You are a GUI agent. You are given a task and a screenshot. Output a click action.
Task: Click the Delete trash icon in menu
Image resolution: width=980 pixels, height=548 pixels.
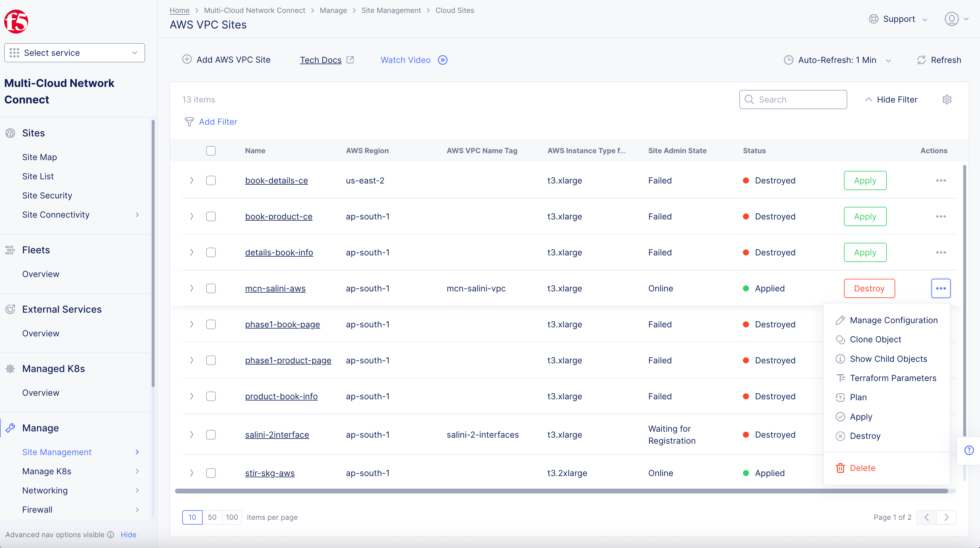click(840, 468)
